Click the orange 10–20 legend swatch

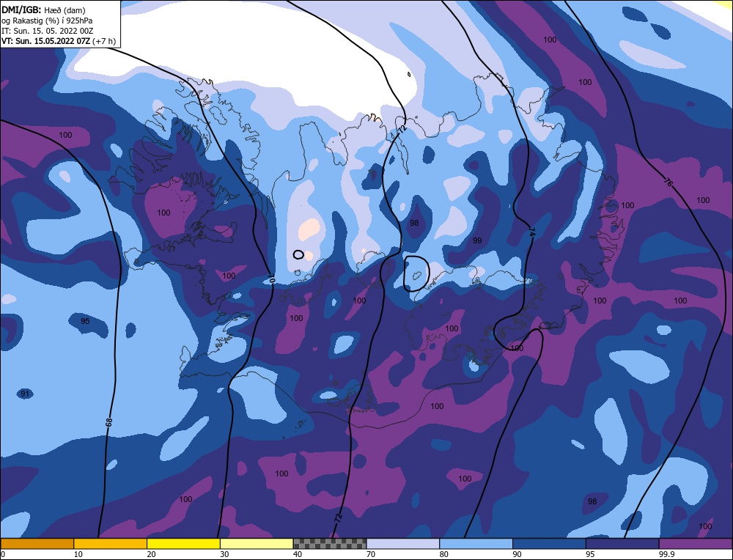pyautogui.click(x=111, y=544)
